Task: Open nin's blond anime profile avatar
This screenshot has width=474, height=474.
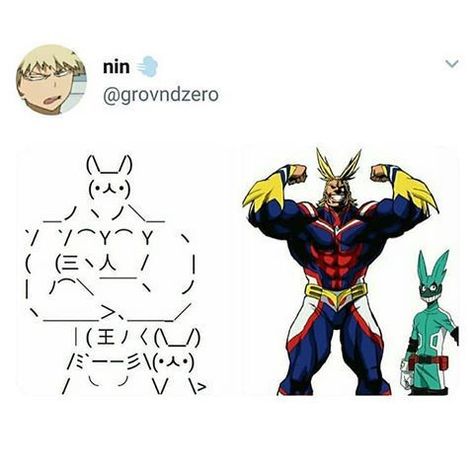Action: click(51, 80)
